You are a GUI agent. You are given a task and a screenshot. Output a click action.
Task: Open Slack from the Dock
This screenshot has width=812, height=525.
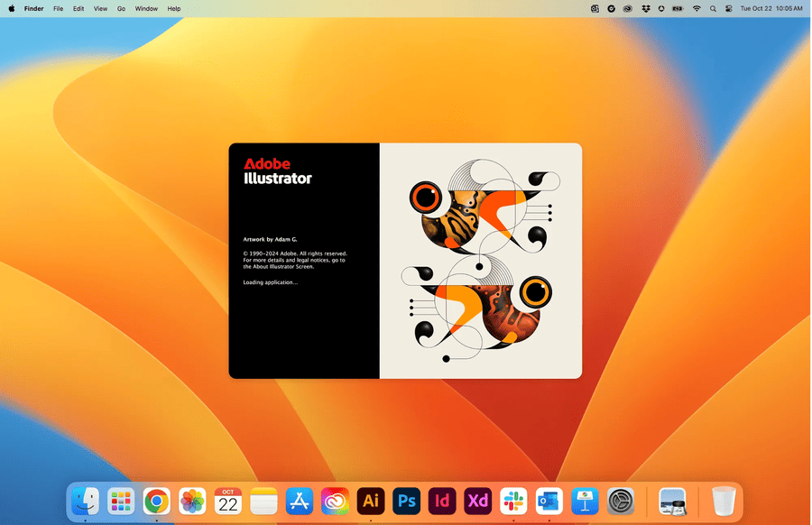pyautogui.click(x=513, y=501)
